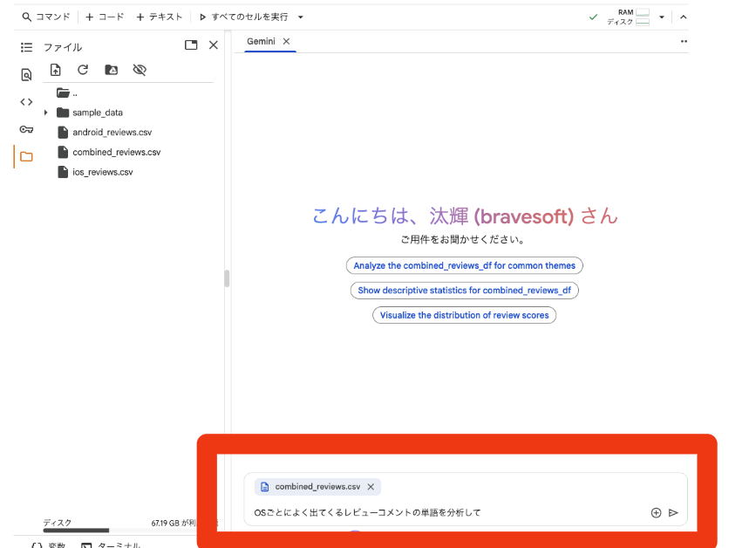Open the Secrets panel with key icon
Viewport: 756px width, 548px height.
tap(26, 128)
